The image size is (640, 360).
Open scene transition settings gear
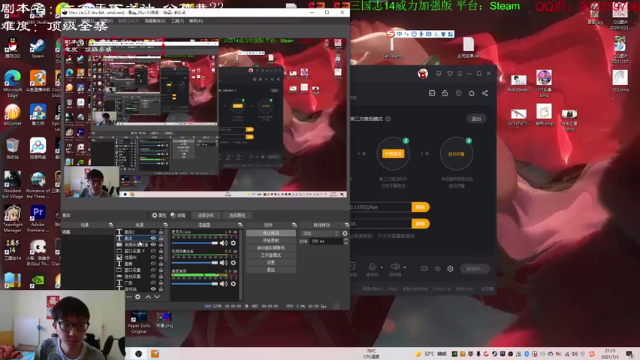pos(345,233)
